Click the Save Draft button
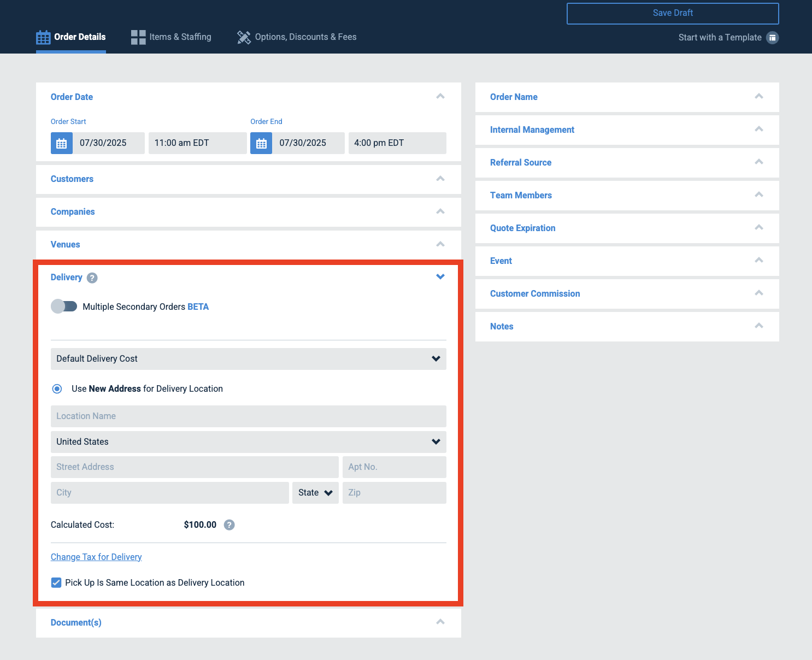The height and width of the screenshot is (660, 812). pyautogui.click(x=673, y=14)
